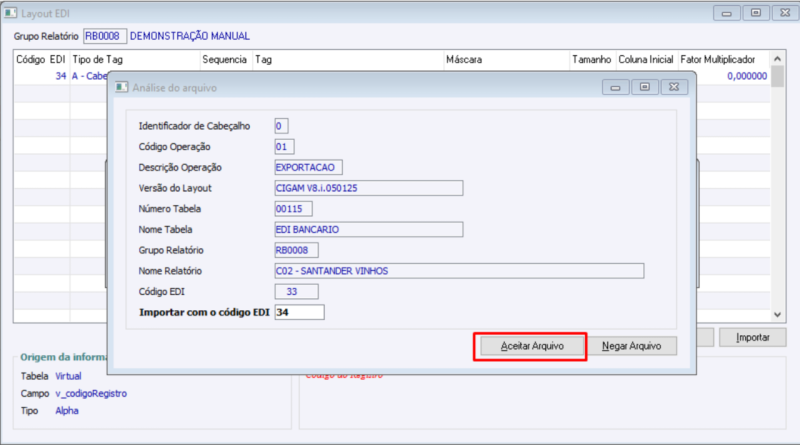The width and height of the screenshot is (800, 445).
Task: Maximize the Layout EDI window
Action: [756, 13]
